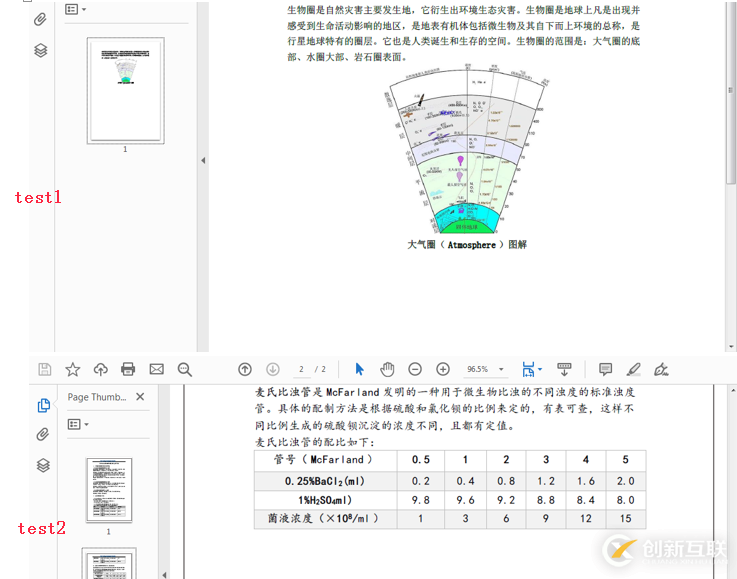Select the Hand pan tool
Screen dimensions: 737x579
tap(387, 369)
